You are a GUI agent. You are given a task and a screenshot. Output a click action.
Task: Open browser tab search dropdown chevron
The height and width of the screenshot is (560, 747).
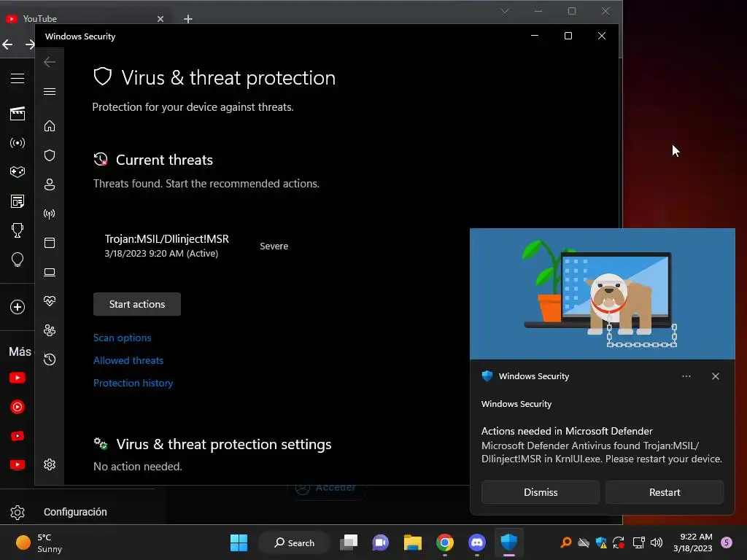pyautogui.click(x=505, y=11)
